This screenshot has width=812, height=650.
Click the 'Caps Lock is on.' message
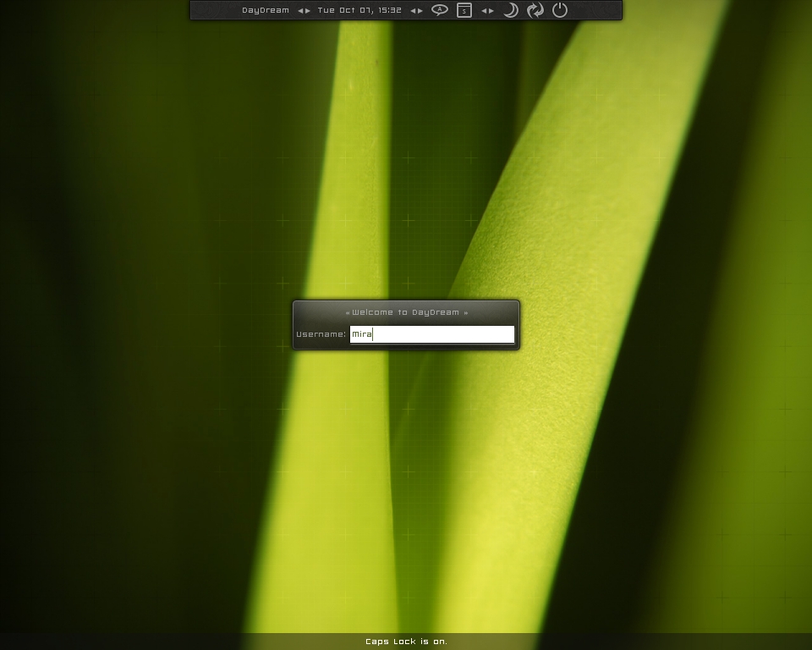(406, 642)
